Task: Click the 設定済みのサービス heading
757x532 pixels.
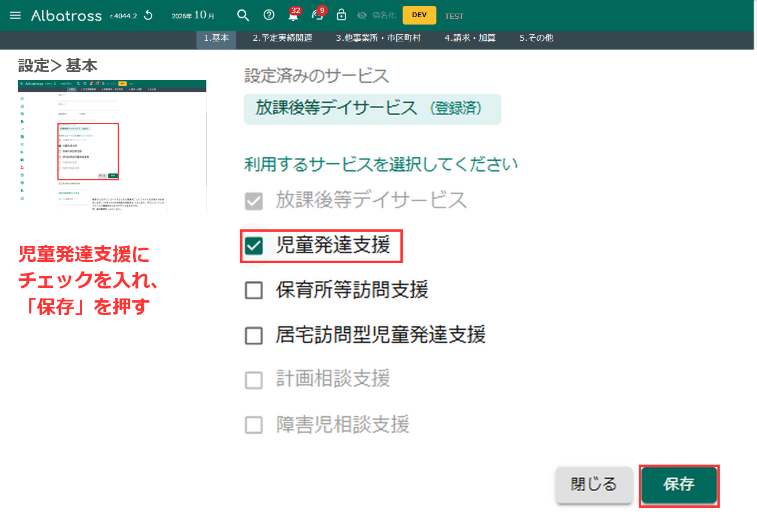Action: coord(317,76)
